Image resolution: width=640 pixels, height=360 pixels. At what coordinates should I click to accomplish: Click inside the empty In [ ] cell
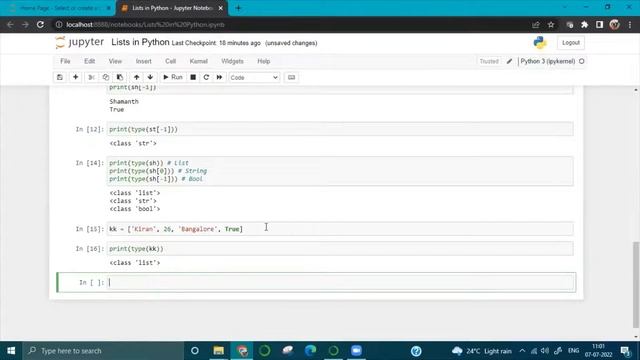pyautogui.click(x=340, y=282)
